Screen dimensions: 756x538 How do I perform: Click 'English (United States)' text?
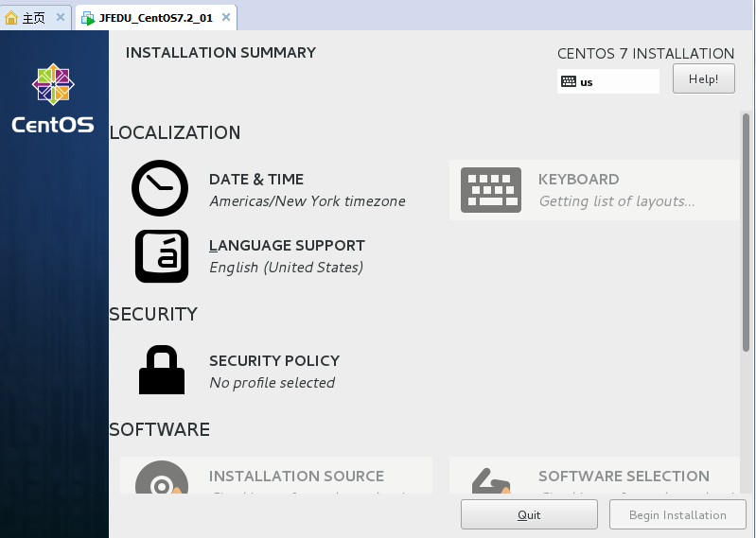pyautogui.click(x=286, y=268)
